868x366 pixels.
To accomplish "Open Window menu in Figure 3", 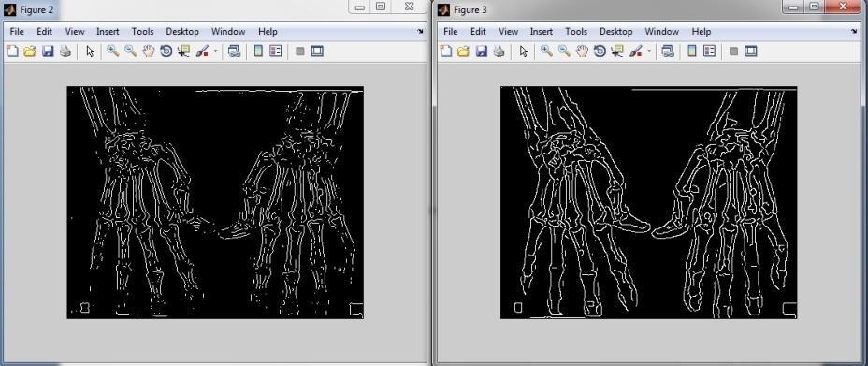I will (661, 32).
